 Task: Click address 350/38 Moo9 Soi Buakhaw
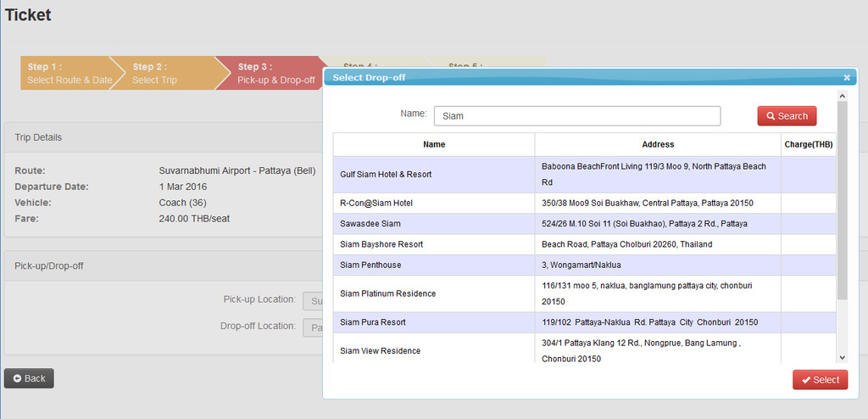pos(647,204)
